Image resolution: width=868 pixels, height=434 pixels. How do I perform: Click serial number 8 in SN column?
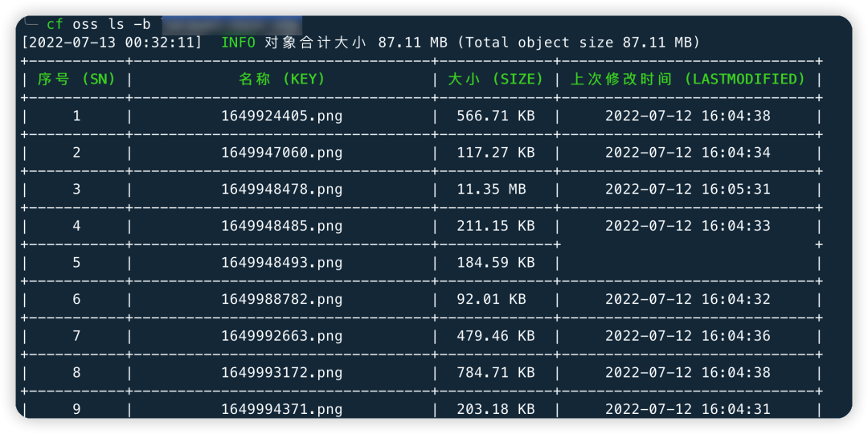click(76, 373)
